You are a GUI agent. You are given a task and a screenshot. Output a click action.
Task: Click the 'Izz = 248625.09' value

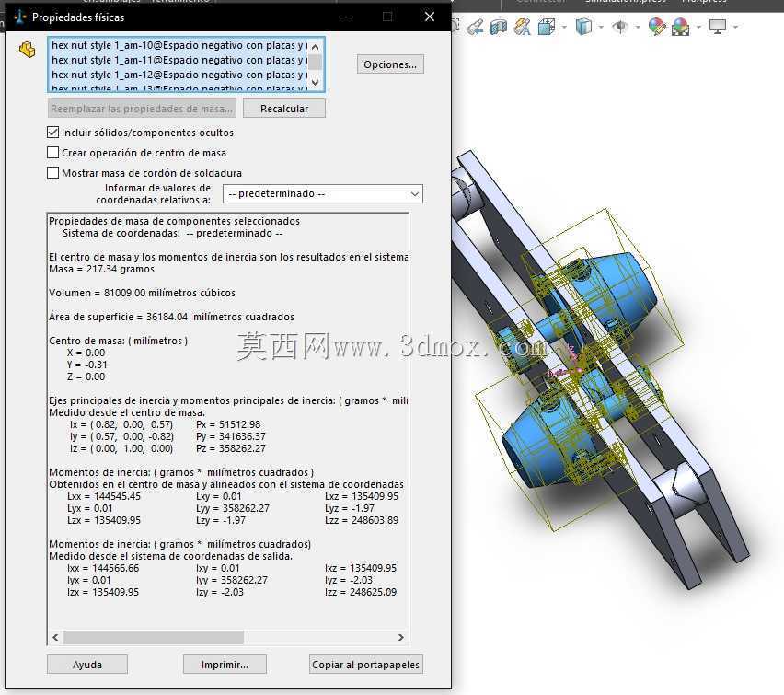361,593
